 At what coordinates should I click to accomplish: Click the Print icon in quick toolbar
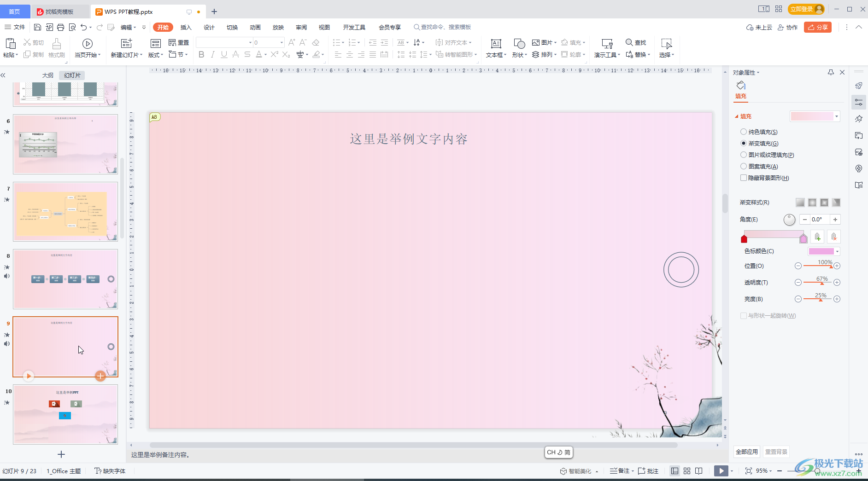click(x=60, y=27)
